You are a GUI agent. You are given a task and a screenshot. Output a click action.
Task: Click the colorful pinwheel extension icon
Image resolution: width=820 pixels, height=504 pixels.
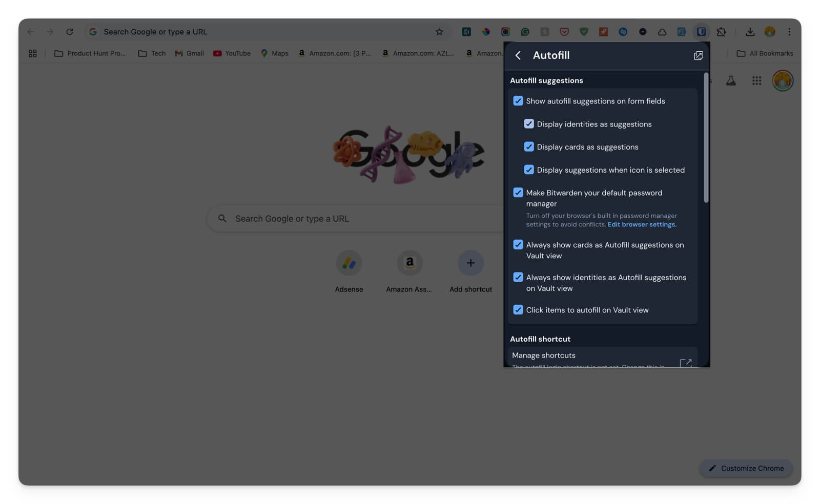tap(486, 32)
